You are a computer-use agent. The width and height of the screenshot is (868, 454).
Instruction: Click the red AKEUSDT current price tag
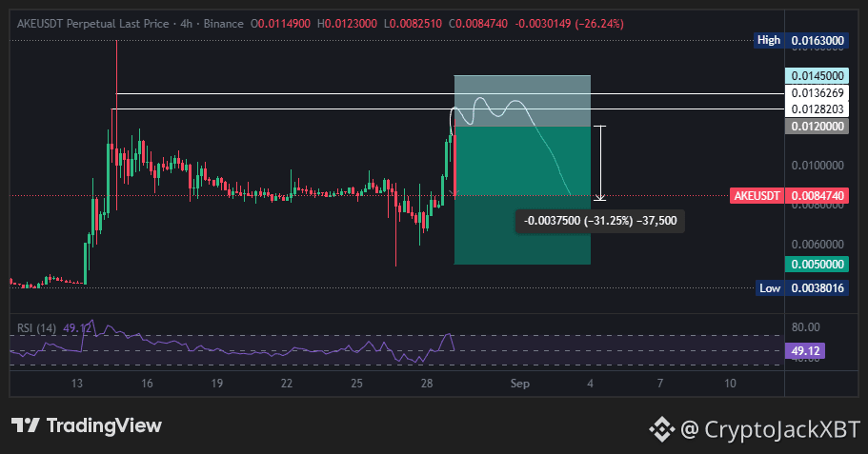pyautogui.click(x=757, y=196)
